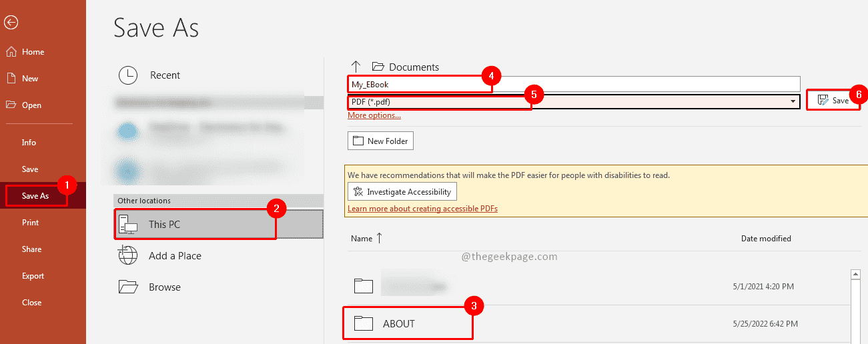Select This PC as save location
The width and height of the screenshot is (868, 344).
(218, 225)
